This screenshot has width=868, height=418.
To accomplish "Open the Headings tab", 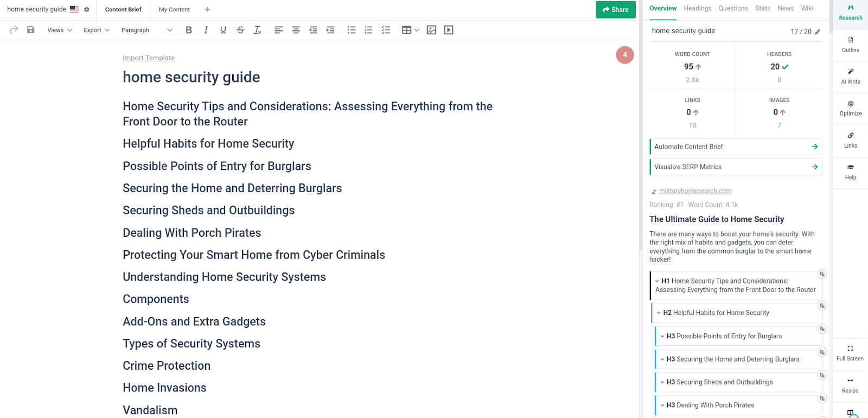I will point(698,8).
